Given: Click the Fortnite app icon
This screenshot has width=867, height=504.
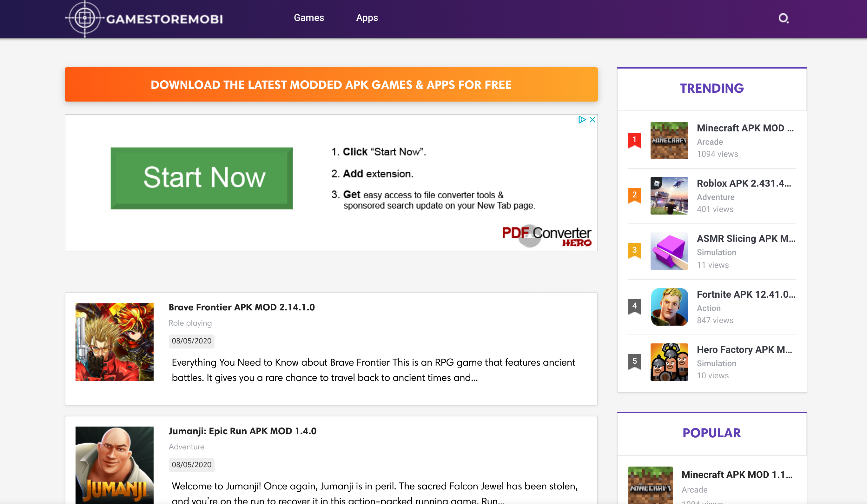Looking at the screenshot, I should click(669, 307).
